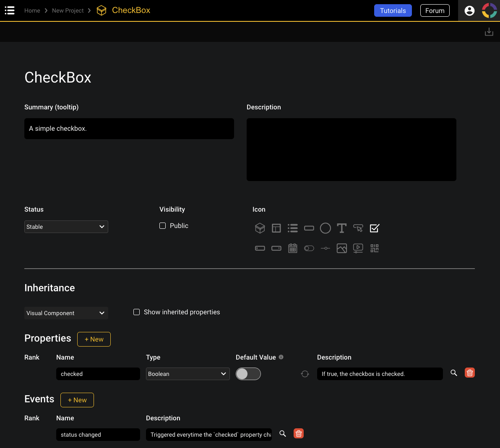This screenshot has width=500, height=448.
Task: Choose the slider icon from Icon options
Action: (325, 248)
